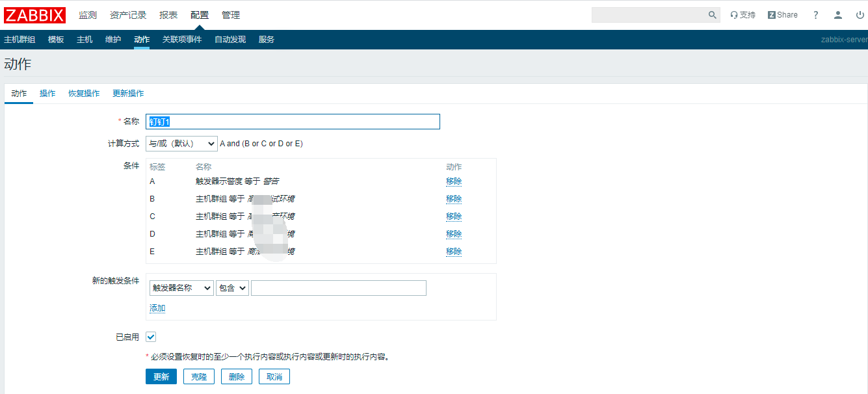
Task: Click the ZABBIX logo
Action: (35, 15)
